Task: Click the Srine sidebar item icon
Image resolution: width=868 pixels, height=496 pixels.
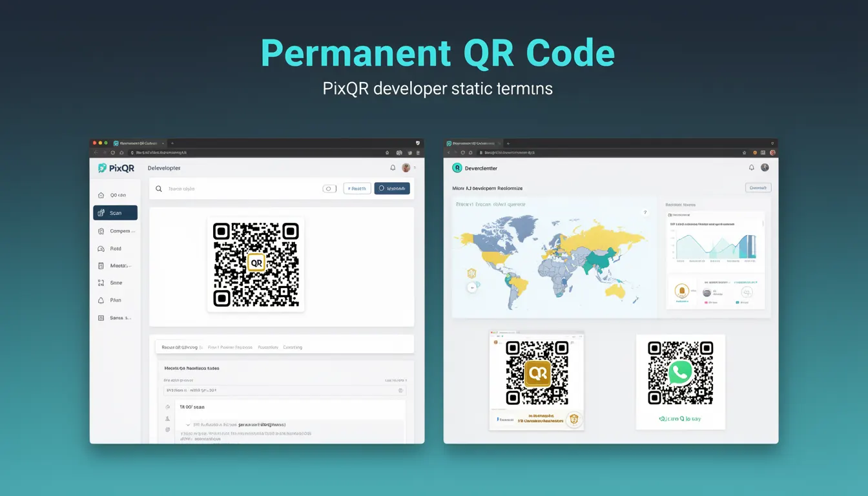Action: point(101,283)
